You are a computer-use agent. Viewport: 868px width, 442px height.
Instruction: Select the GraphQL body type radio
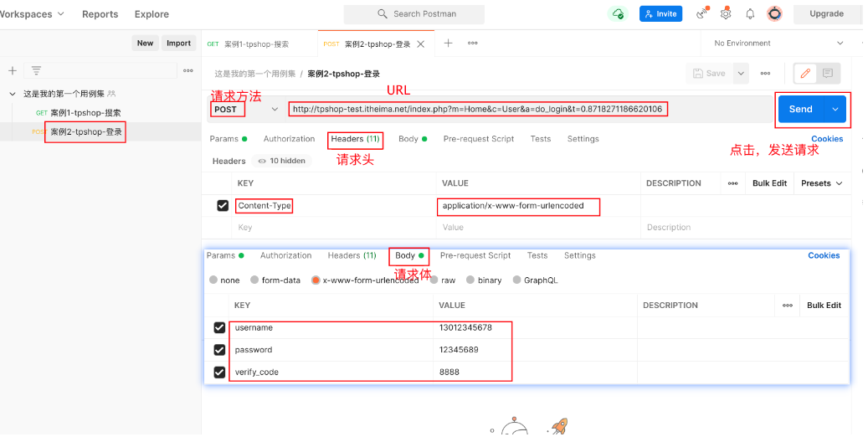[x=516, y=280]
